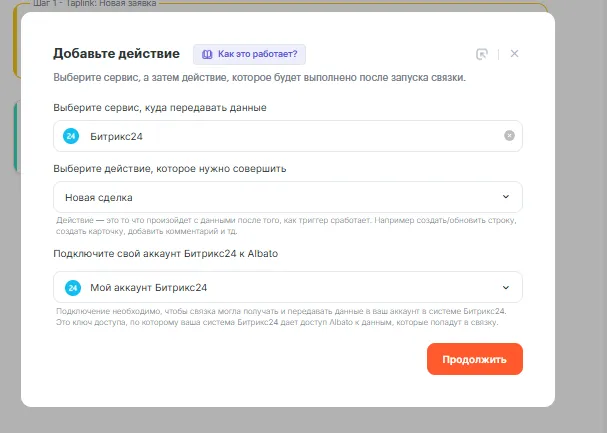
Task: Click the collapse window icon in dialog header
Action: tap(482, 54)
